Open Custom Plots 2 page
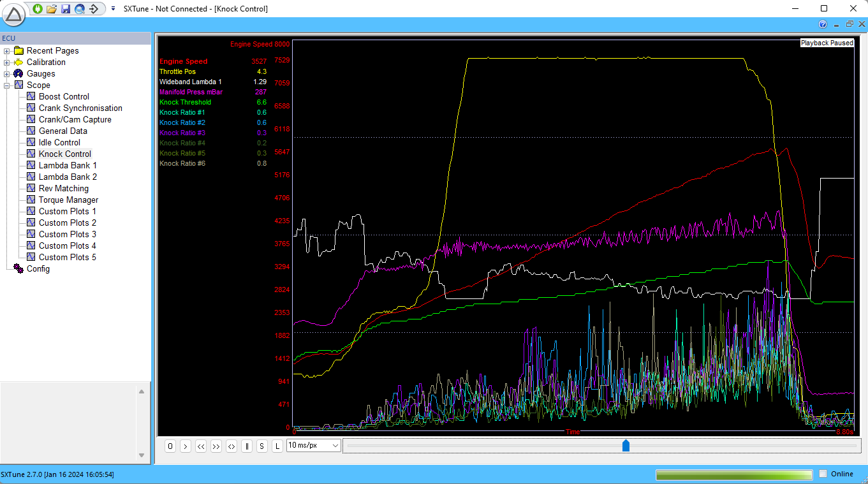Screen dimensions: 868x484 [x=68, y=223]
